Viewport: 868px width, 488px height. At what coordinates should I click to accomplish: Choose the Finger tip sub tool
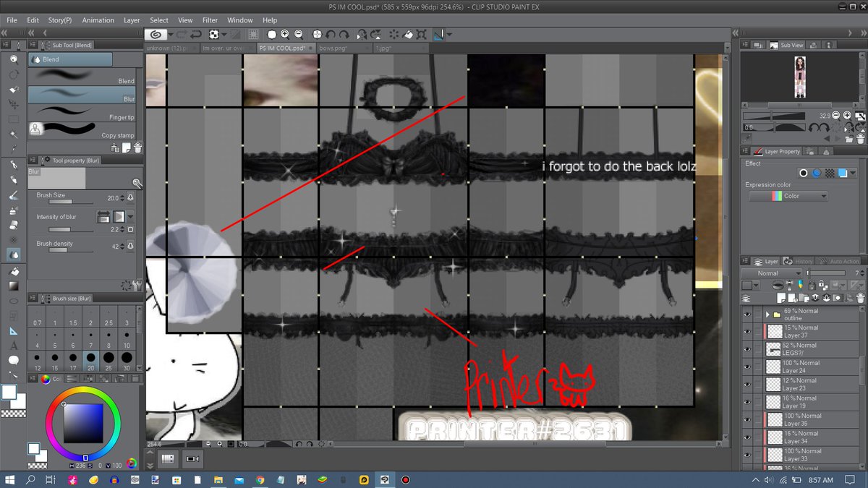81,112
